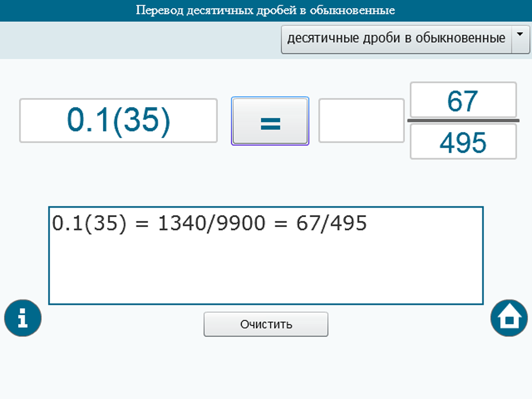Image resolution: width=532 pixels, height=399 pixels.
Task: Click the '1340/9900' text in the log
Action: (x=212, y=223)
